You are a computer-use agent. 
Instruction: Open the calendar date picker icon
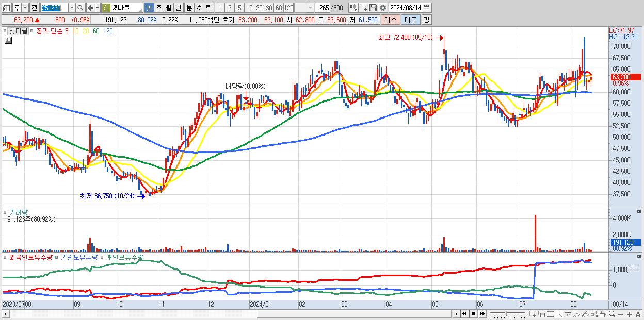coord(426,8)
